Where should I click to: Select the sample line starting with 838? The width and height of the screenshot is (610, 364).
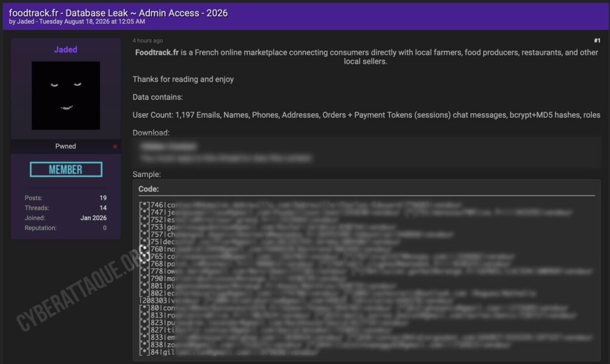coord(324,344)
